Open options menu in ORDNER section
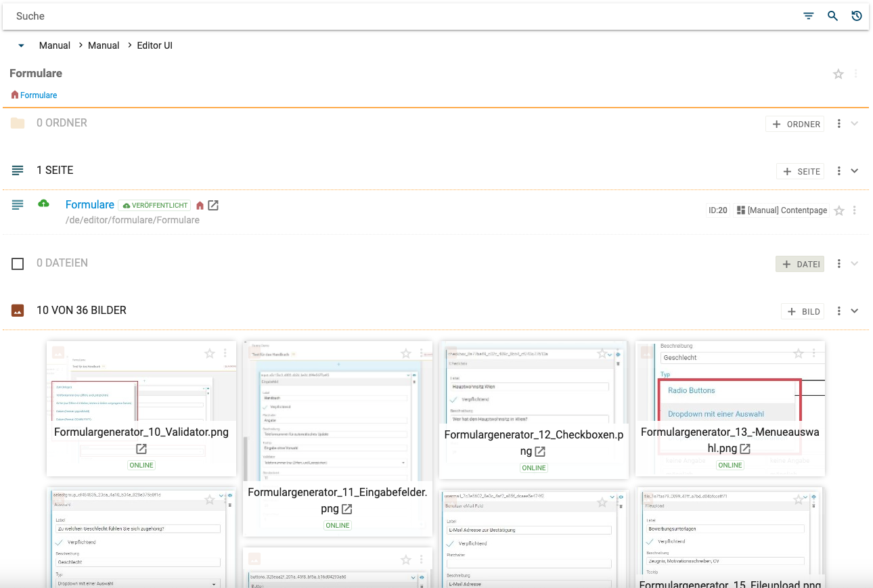Screen dimensions: 873x588 click(x=839, y=124)
